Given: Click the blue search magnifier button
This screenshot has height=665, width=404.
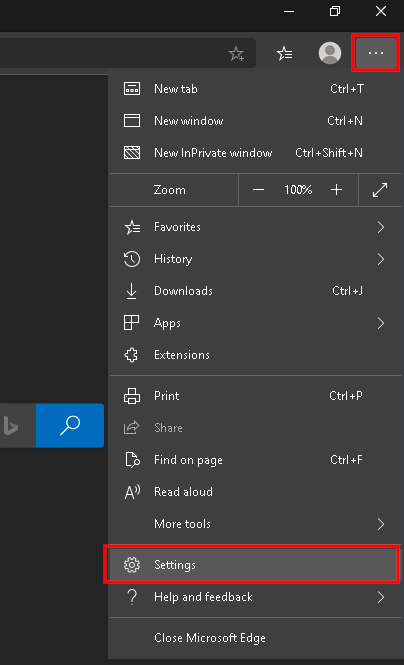Looking at the screenshot, I should [x=70, y=425].
